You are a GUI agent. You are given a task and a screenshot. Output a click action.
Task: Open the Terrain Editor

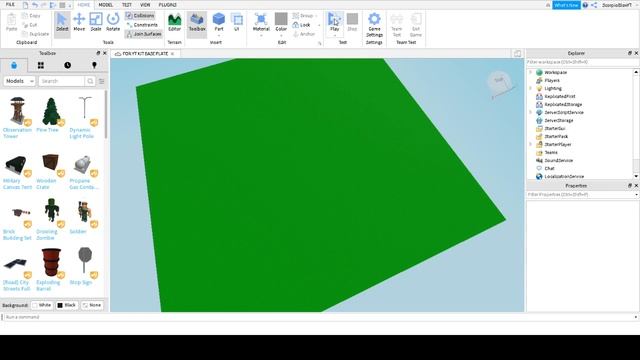click(174, 22)
